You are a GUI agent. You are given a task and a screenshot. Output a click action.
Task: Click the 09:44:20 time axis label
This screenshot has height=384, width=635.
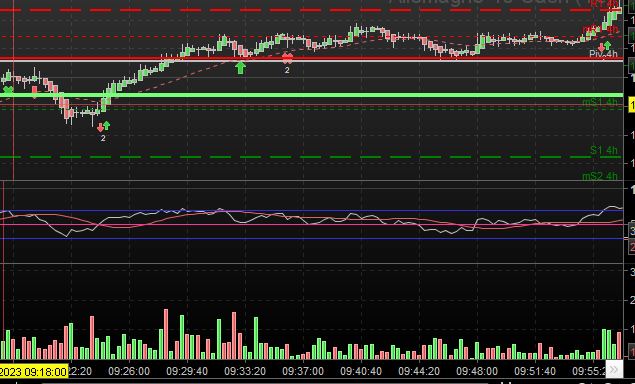click(419, 371)
